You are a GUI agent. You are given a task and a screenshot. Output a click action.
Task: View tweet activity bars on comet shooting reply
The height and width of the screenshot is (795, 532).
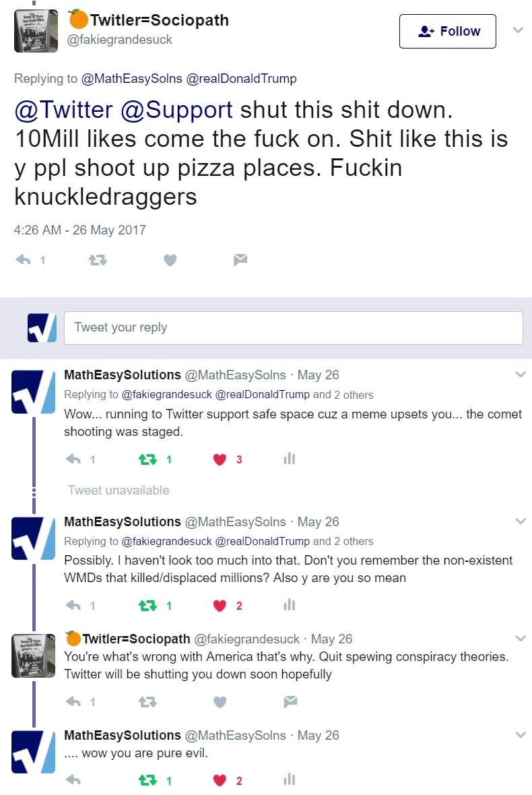(x=290, y=459)
